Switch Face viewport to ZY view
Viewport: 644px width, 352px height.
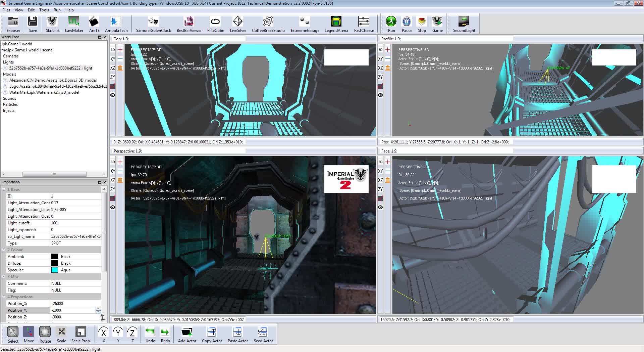380,189
